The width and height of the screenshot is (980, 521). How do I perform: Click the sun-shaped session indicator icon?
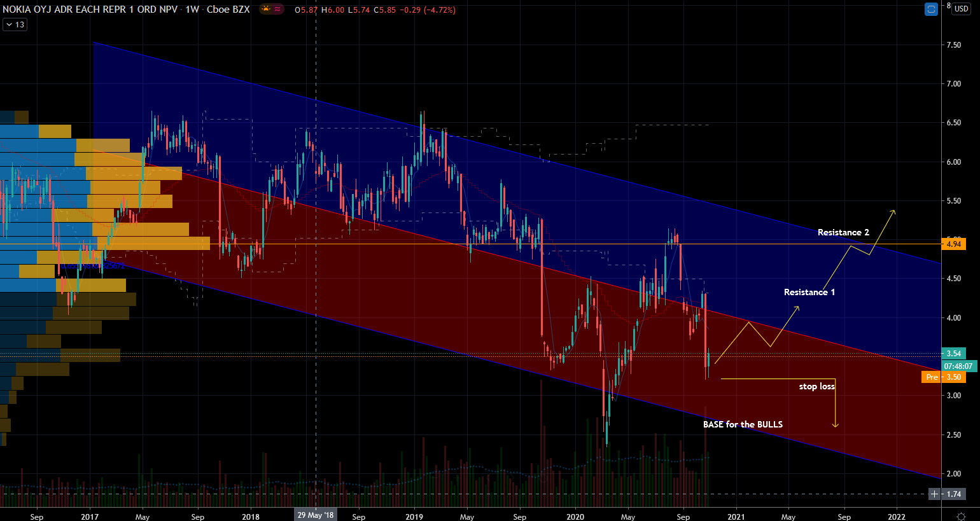(x=266, y=9)
